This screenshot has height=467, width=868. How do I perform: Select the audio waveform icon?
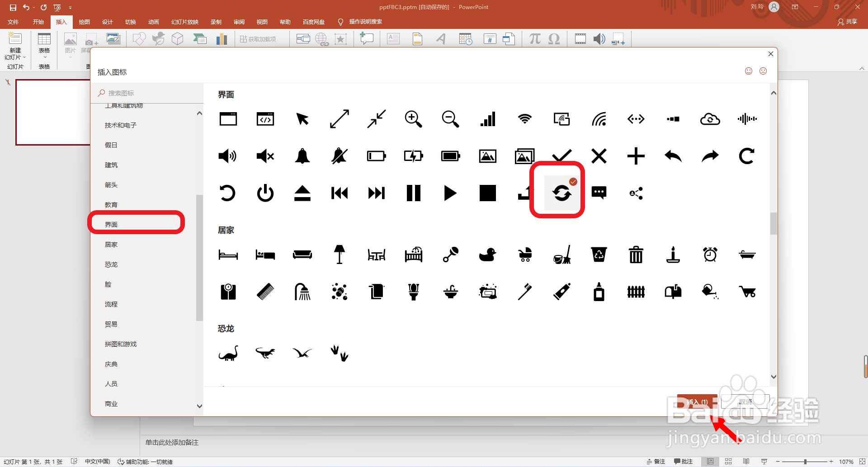click(x=747, y=119)
